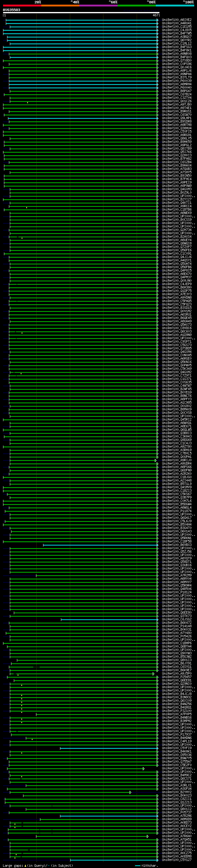Click the orange ~40% identity legend segment

coord(60,6)
